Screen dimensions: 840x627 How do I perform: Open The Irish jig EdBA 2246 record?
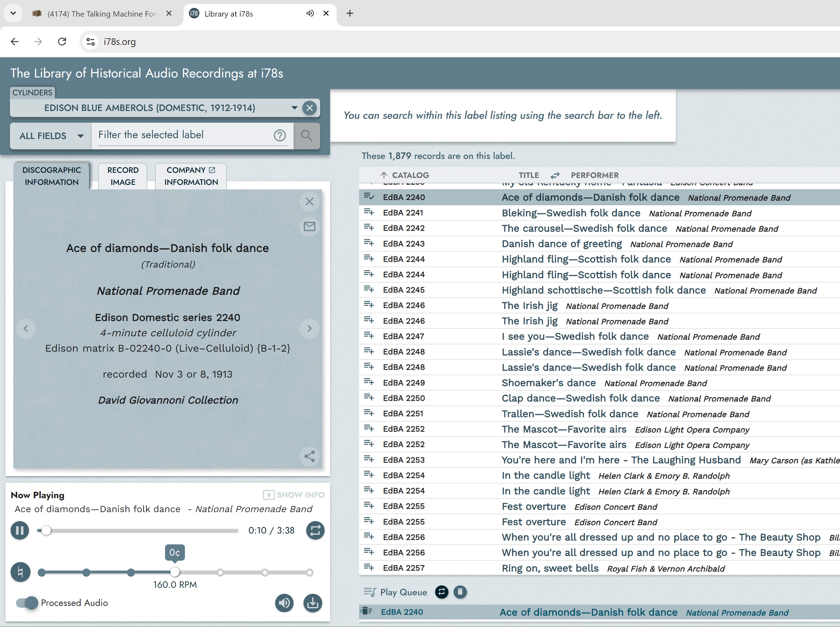point(529,306)
